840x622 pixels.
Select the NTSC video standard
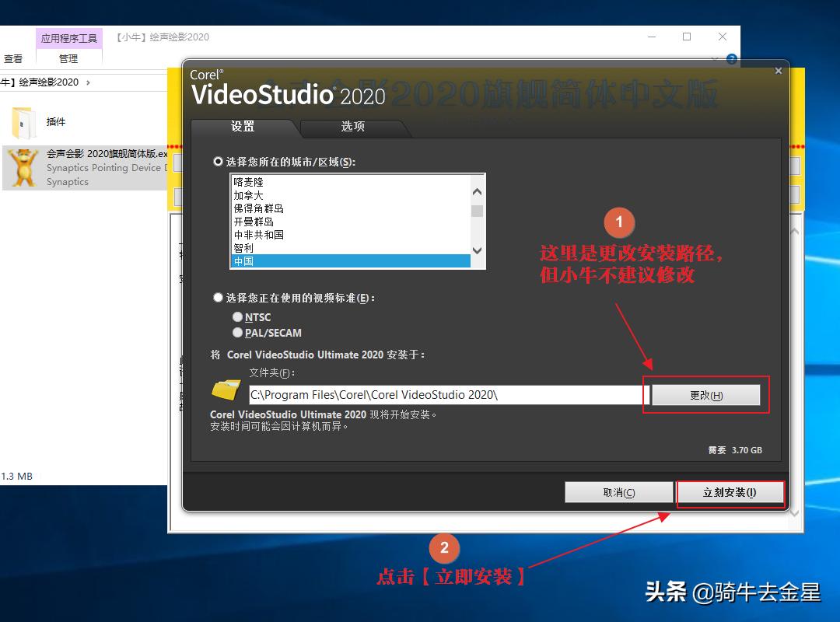238,317
